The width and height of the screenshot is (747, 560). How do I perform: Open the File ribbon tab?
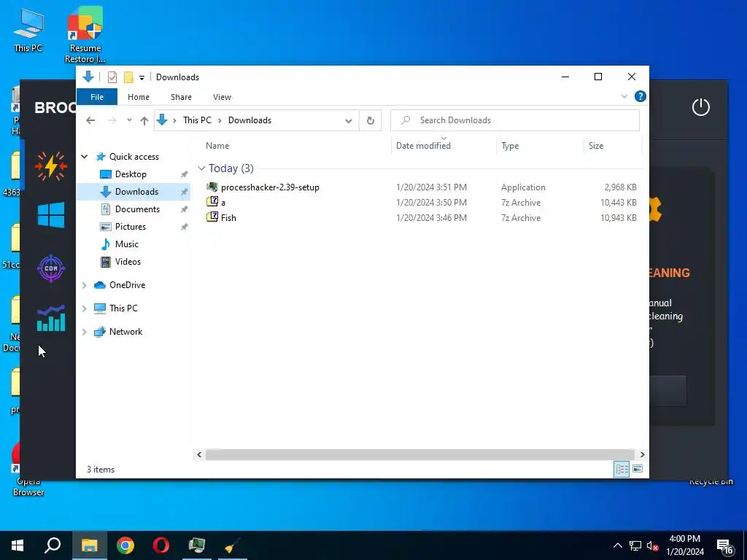tap(97, 97)
